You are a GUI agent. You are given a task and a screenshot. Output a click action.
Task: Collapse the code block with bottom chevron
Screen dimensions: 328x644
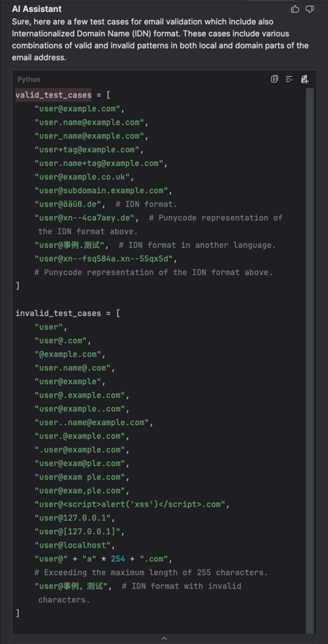click(164, 638)
